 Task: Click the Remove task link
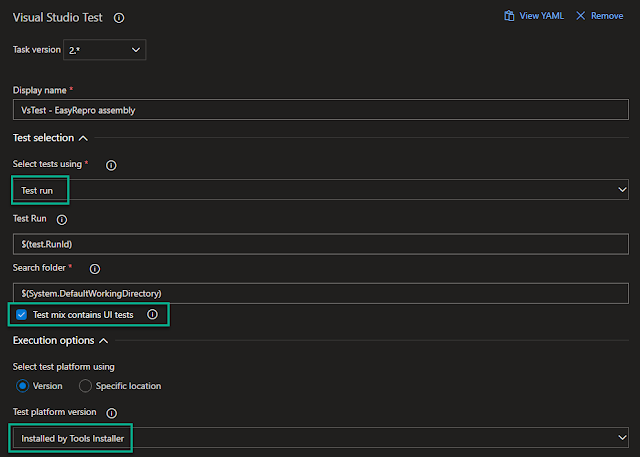[x=606, y=16]
